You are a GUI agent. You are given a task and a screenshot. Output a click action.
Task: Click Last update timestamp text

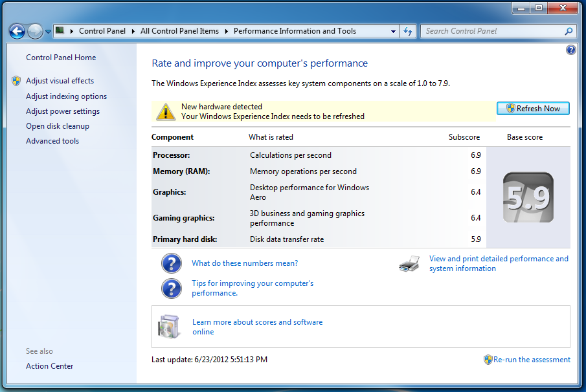coord(209,360)
